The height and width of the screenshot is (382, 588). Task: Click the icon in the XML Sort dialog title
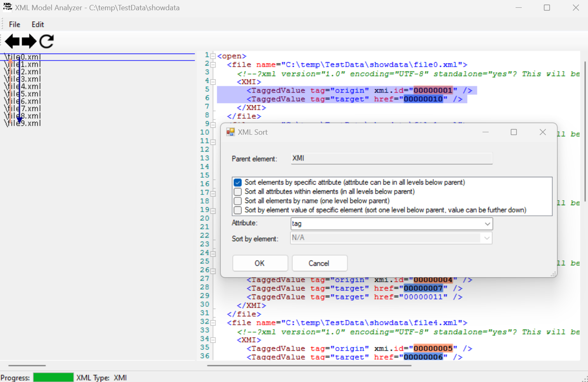[231, 132]
